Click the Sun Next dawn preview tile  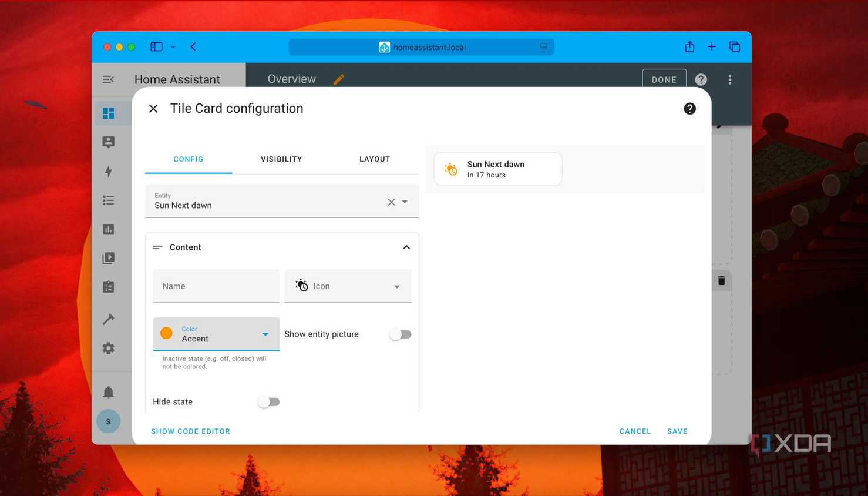tap(498, 169)
